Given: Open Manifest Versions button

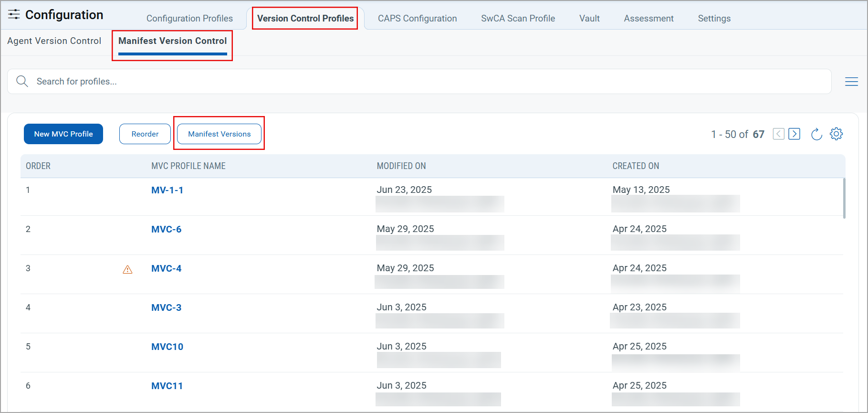Looking at the screenshot, I should coord(219,134).
